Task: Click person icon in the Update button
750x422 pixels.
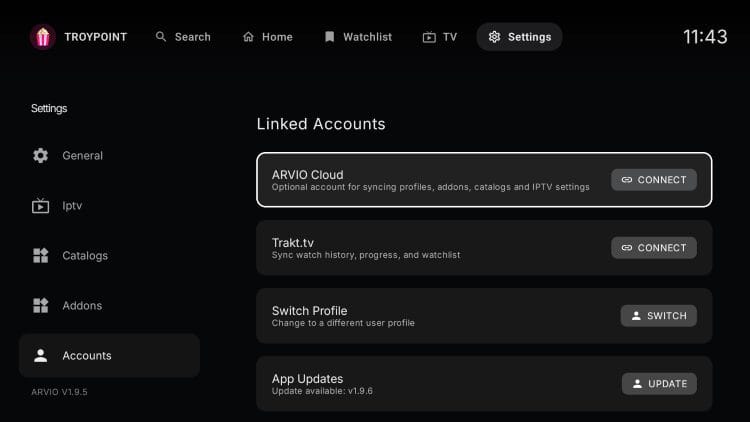Action: click(x=637, y=384)
